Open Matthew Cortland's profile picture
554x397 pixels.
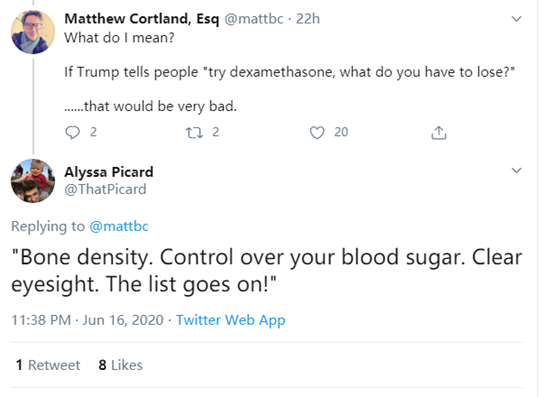pos(33,32)
